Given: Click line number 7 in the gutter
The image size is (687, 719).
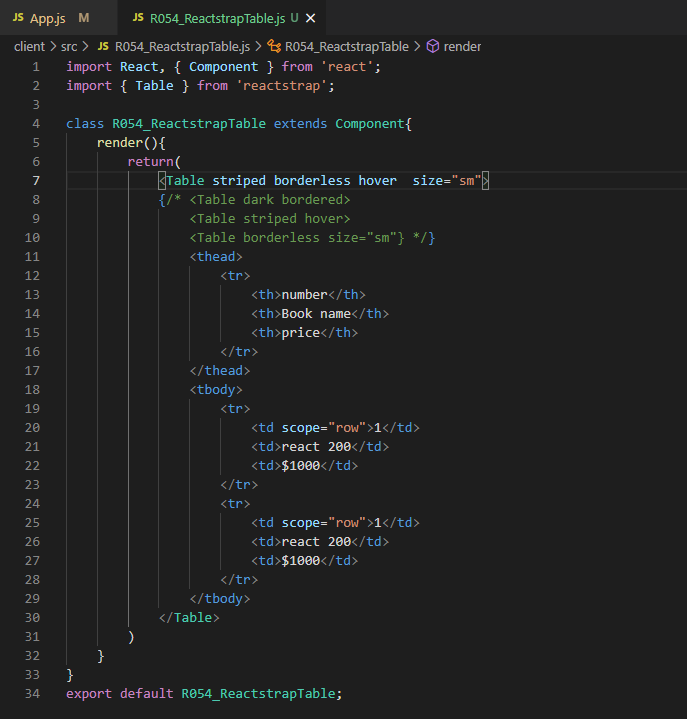Looking at the screenshot, I should point(36,181).
